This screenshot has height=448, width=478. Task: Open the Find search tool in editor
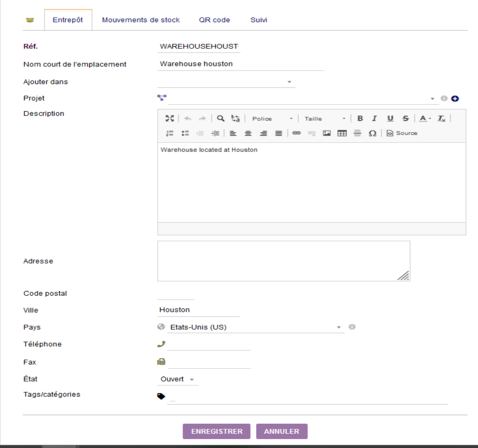click(x=221, y=118)
